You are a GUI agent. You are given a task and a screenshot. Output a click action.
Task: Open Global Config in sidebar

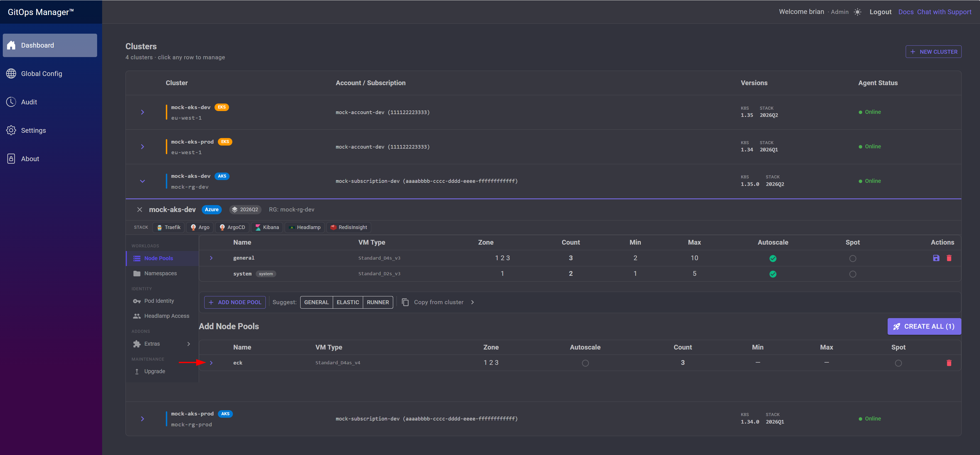50,73
